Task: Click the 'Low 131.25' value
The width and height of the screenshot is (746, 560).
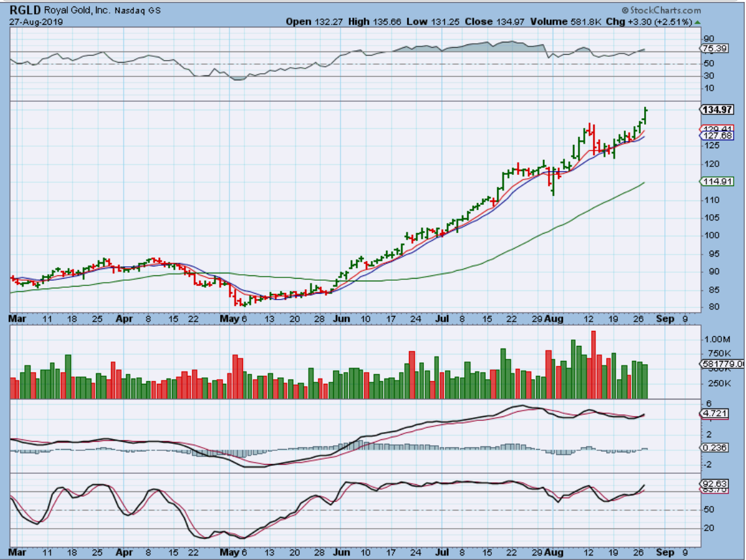Action: point(433,22)
